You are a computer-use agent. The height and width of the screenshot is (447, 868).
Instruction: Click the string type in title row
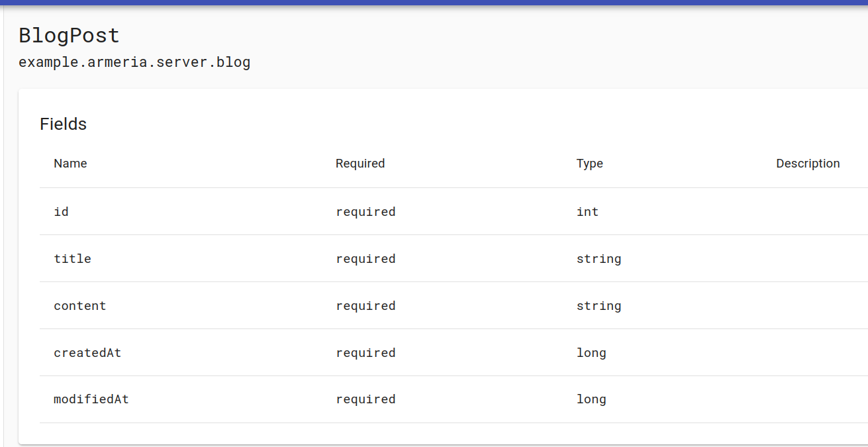pyautogui.click(x=599, y=259)
